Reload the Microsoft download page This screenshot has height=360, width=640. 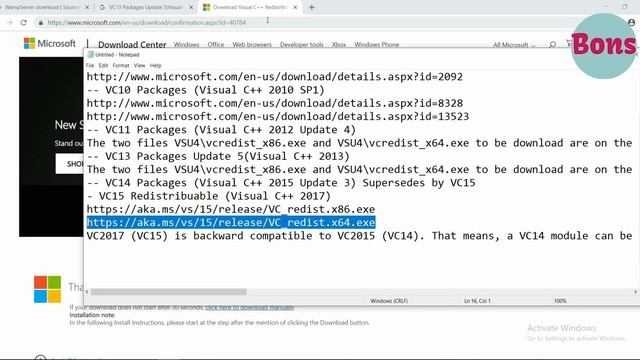coord(24,22)
